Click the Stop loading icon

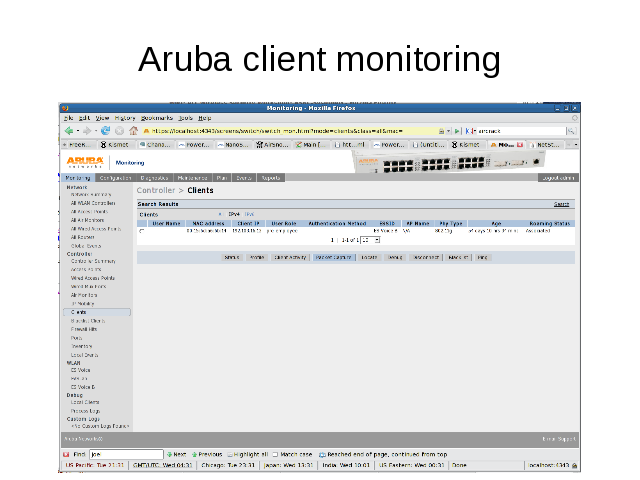pyautogui.click(x=119, y=130)
